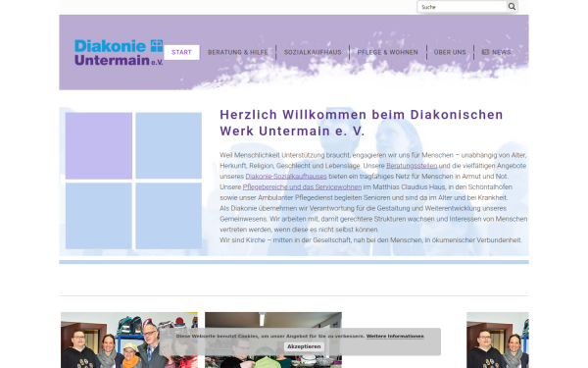
Task: Open the SOZIALKAUFHAUS menu
Action: pyautogui.click(x=313, y=52)
